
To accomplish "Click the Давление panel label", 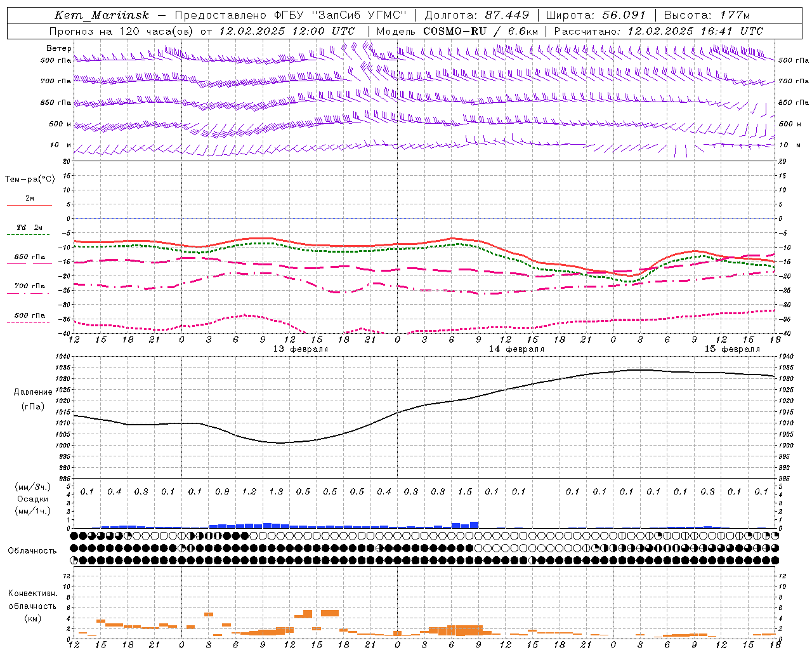I will (33, 392).
